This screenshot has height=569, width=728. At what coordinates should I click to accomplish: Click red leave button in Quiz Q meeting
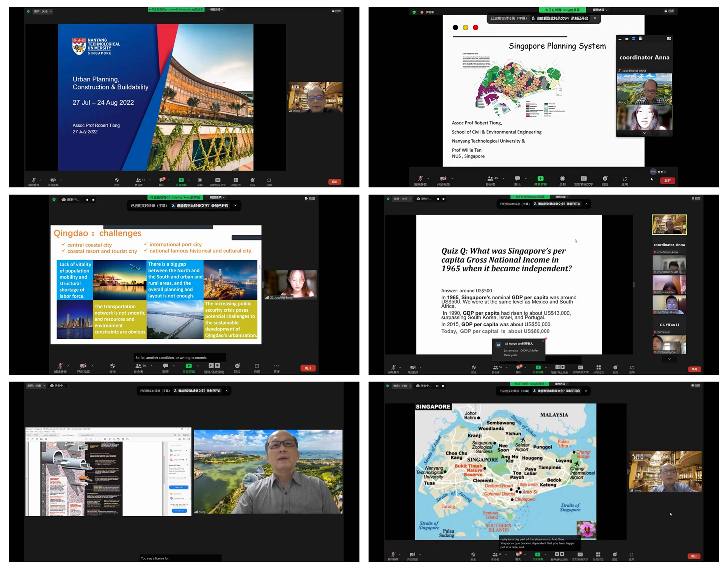(694, 369)
